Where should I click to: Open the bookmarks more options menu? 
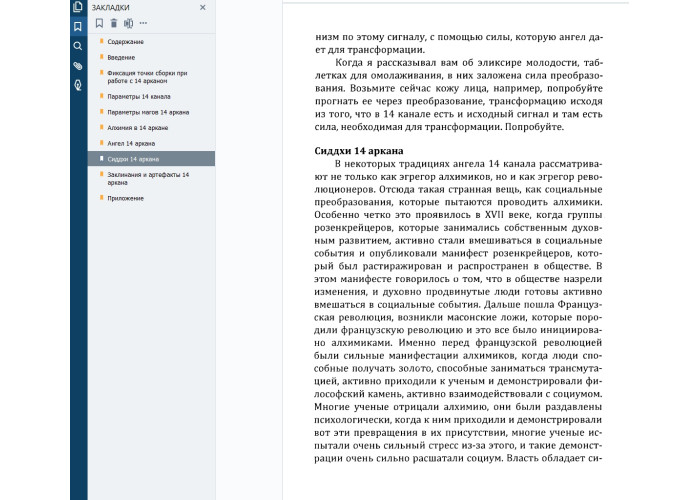(x=143, y=23)
